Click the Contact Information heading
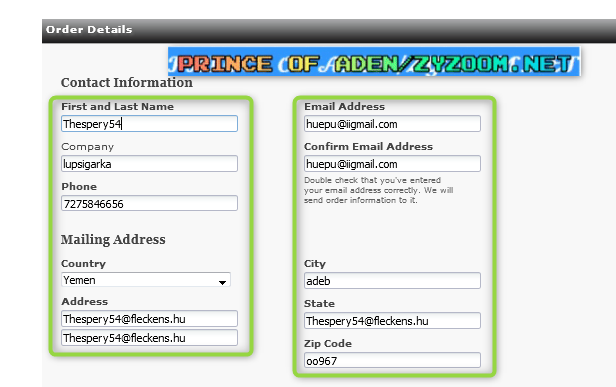This screenshot has width=616, height=387. 126,83
